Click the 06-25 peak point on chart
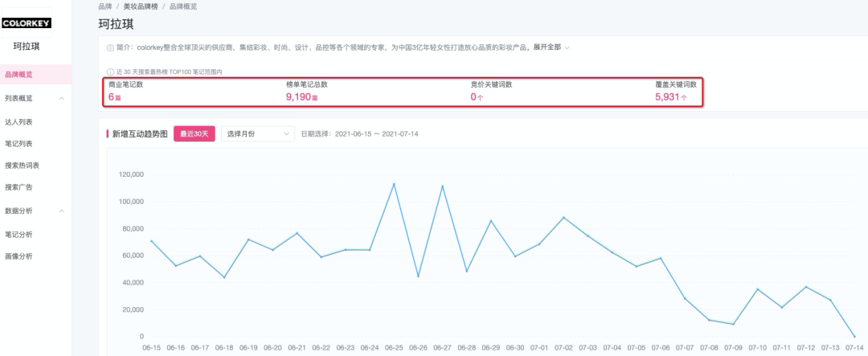868x356 pixels. coord(394,184)
